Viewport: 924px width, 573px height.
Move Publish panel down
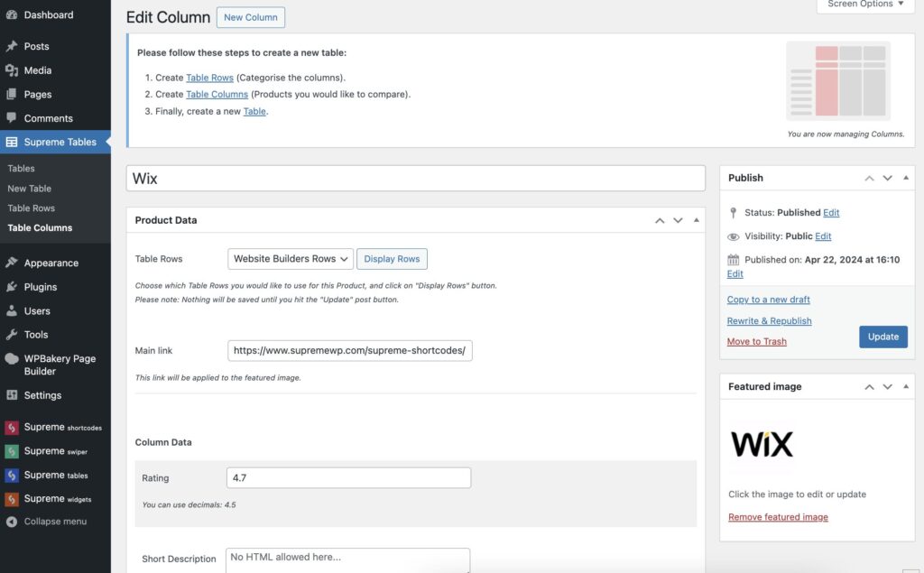[888, 178]
